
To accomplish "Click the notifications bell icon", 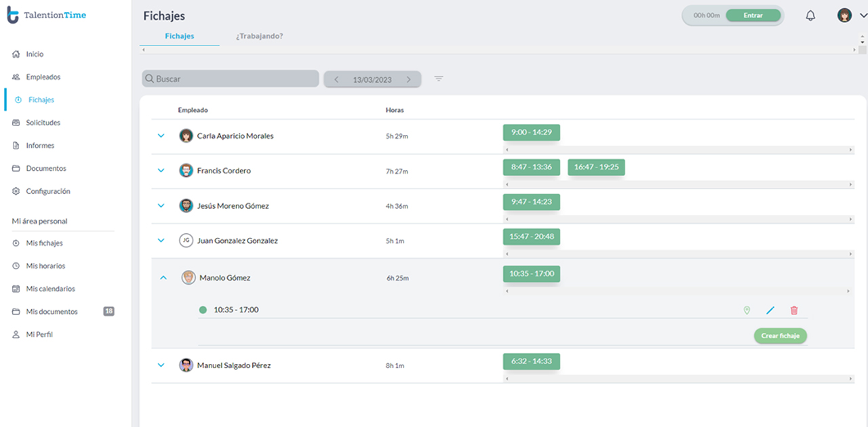I will point(810,16).
